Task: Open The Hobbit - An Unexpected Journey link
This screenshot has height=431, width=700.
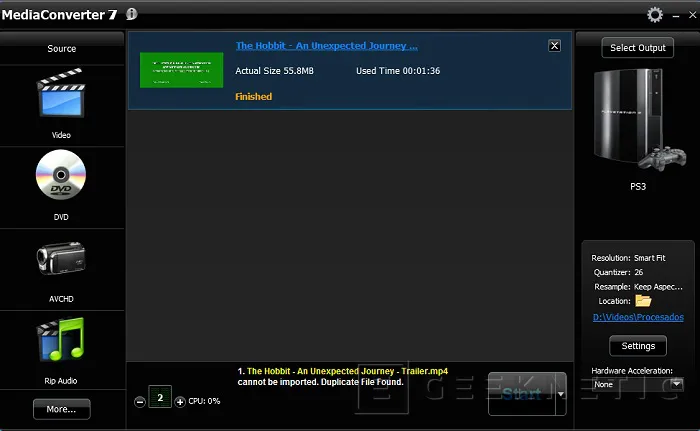Action: (327, 46)
